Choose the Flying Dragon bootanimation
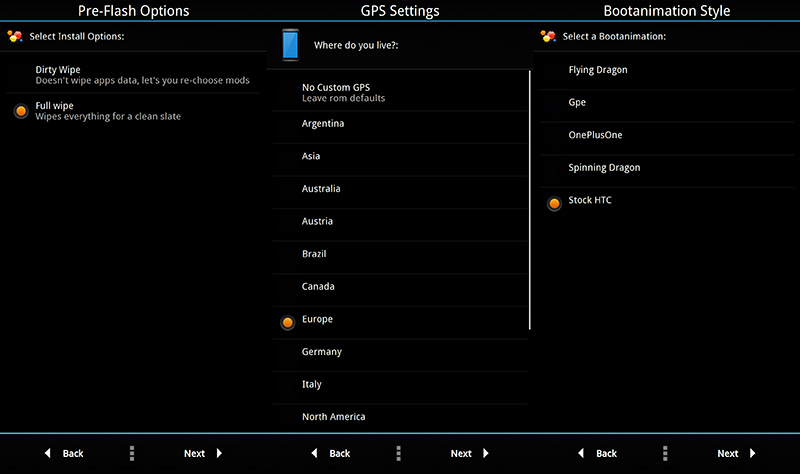 coord(598,70)
